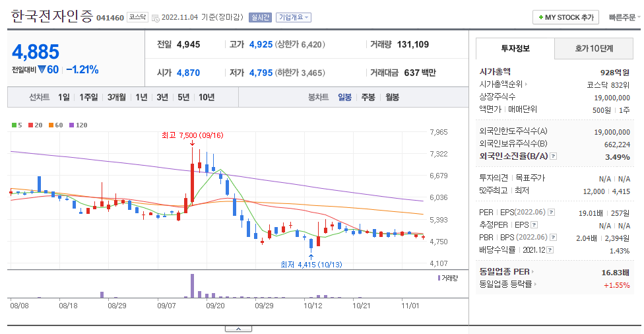Viewport: 644px width, 334px height.
Task: Click the stock code 041460
Action: (x=110, y=18)
